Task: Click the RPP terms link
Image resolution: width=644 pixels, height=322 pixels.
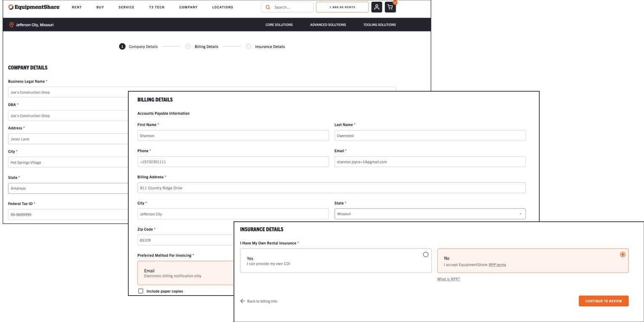Action: pyautogui.click(x=497, y=264)
